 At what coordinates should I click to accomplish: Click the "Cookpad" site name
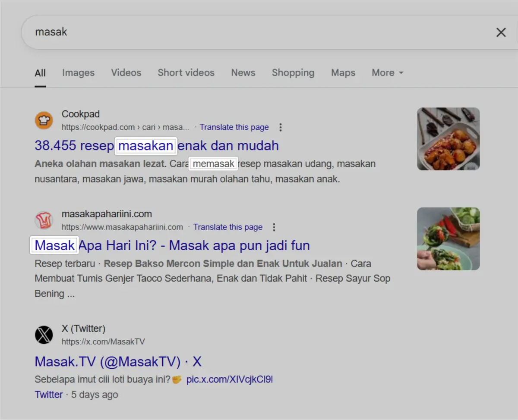coord(81,114)
